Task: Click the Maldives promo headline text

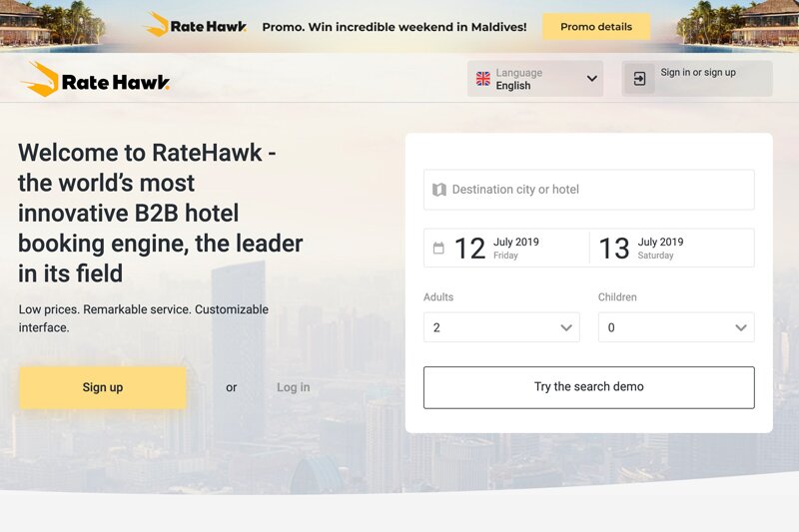Action: [x=395, y=27]
